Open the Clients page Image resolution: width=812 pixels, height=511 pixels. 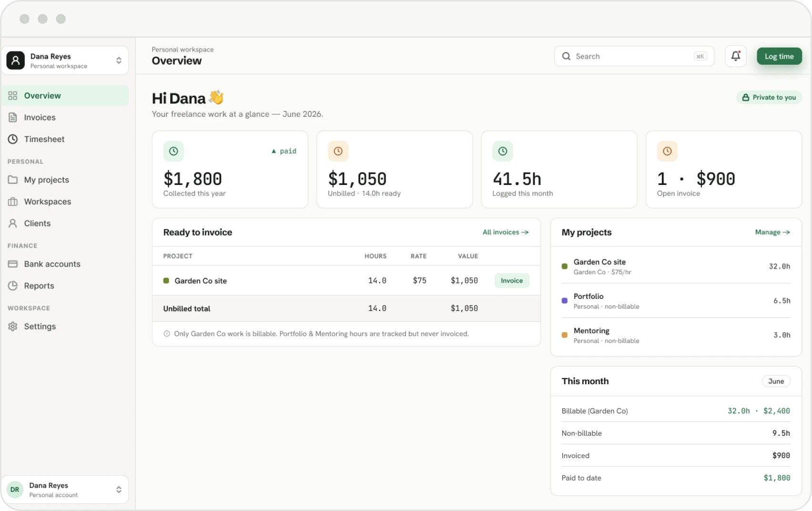[65, 223]
